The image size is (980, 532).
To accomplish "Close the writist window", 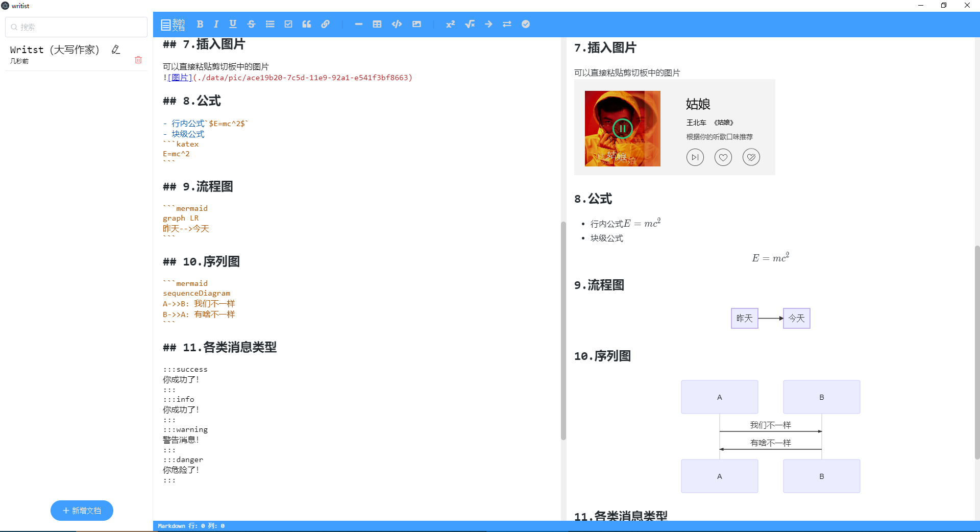I will click(967, 6).
